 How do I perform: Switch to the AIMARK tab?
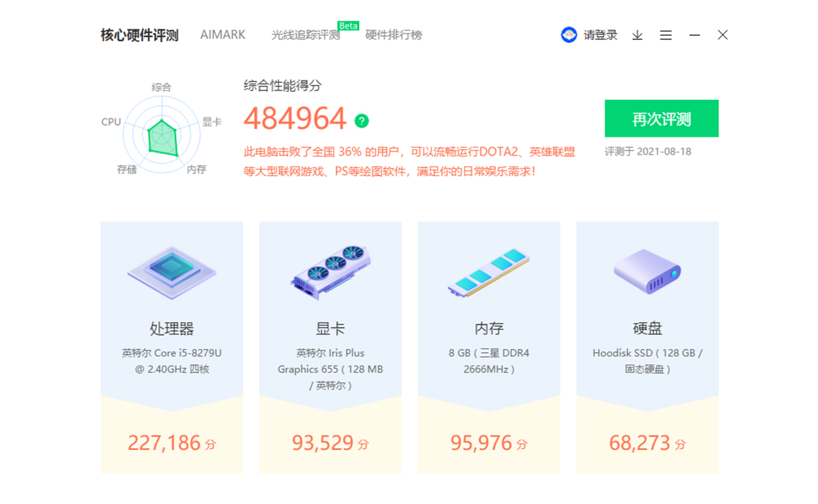coord(223,34)
